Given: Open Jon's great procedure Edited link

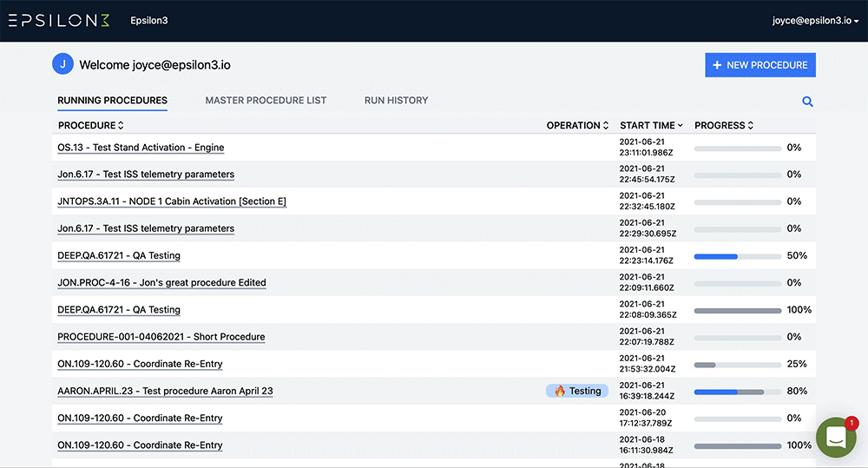Looking at the screenshot, I should click(161, 283).
